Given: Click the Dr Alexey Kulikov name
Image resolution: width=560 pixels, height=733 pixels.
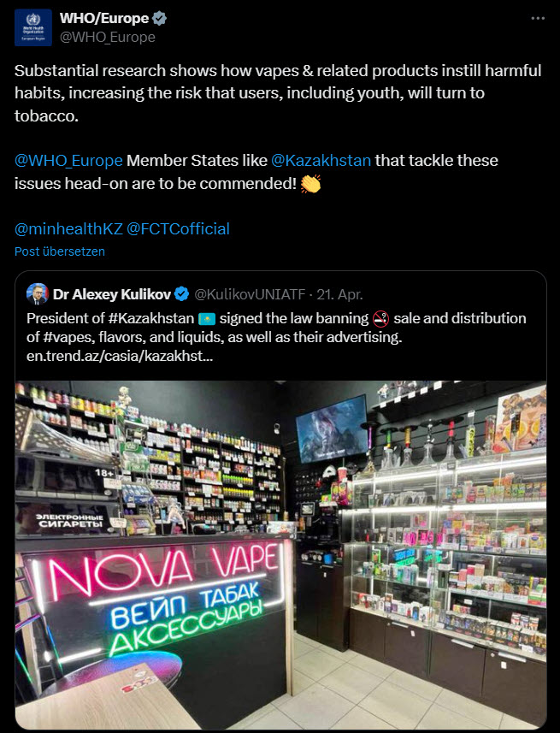Looking at the screenshot, I should point(112,294).
